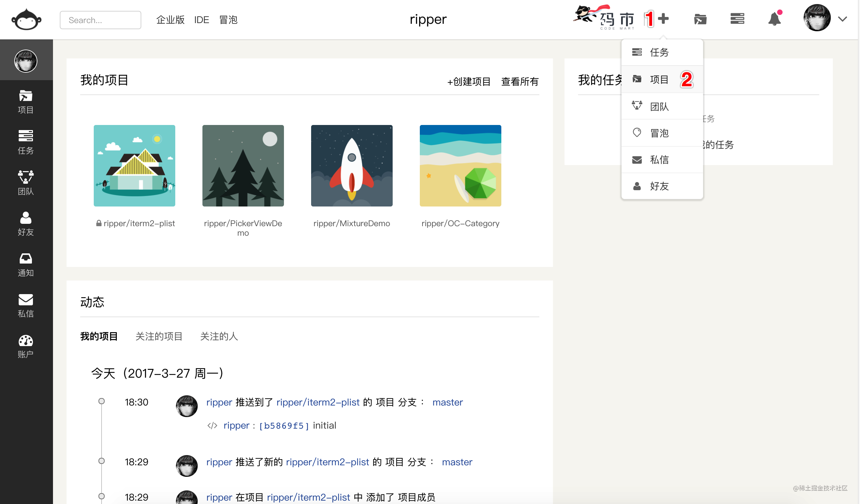The image size is (860, 504).
Task: Click ripper/iterm2-plist link in 推送了新的 entry
Action: [x=327, y=462]
